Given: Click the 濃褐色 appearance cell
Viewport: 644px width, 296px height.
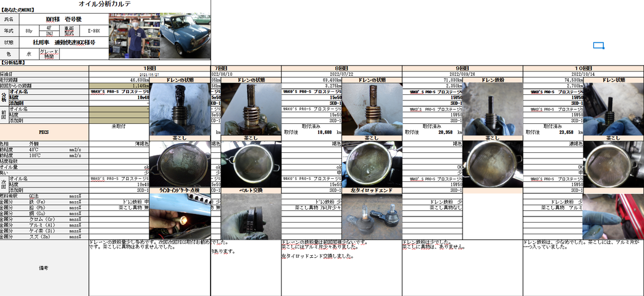Looking at the screenshot, I should click(553, 144).
